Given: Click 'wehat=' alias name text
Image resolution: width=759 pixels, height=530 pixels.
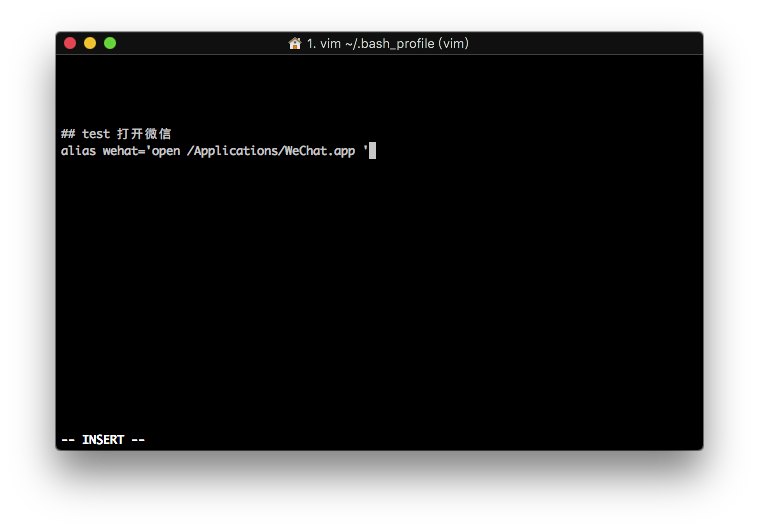Looking at the screenshot, I should pyautogui.click(x=123, y=151).
